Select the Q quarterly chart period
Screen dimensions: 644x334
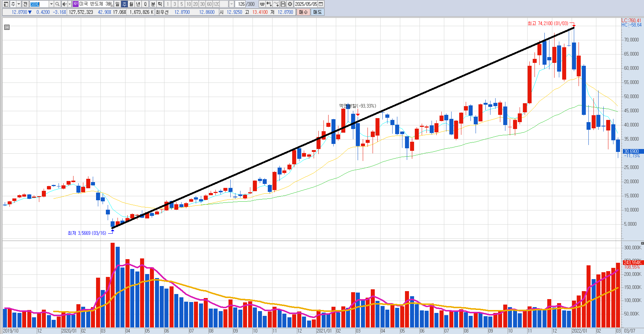click(145, 4)
